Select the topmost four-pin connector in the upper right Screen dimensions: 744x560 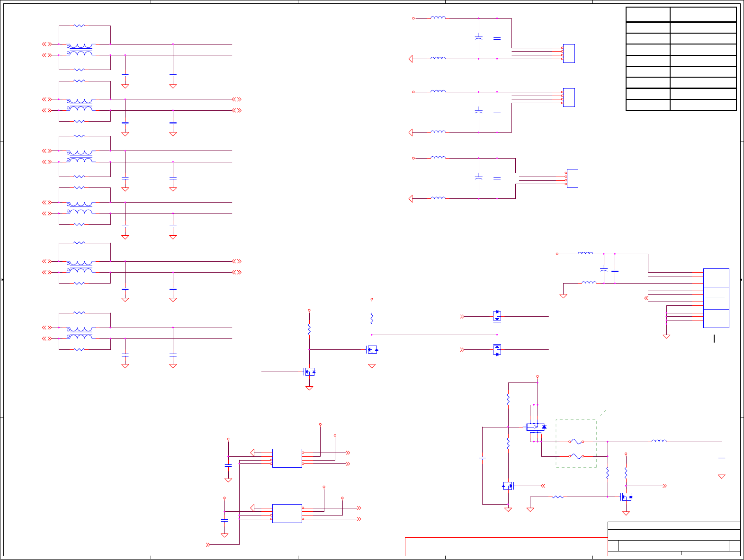click(569, 53)
